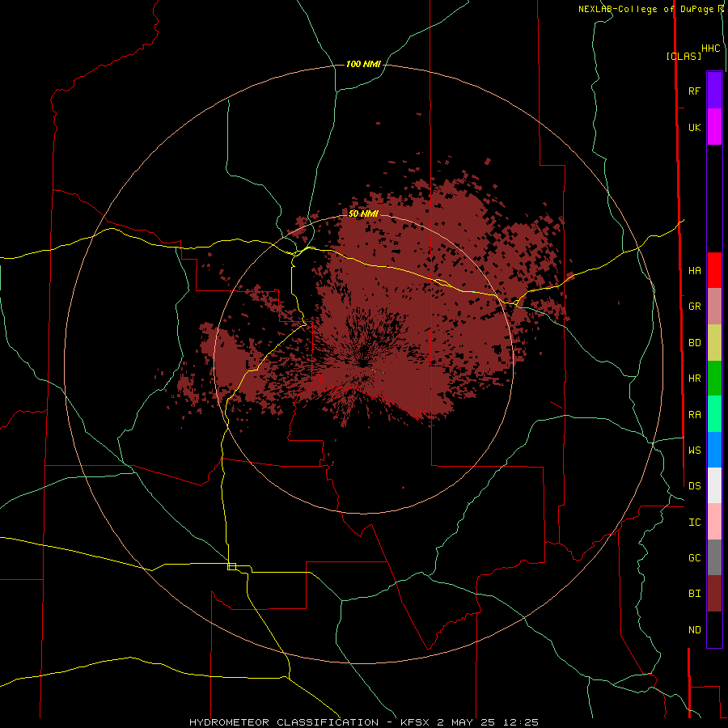Image resolution: width=728 pixels, height=728 pixels.
Task: Click the DS white legend swatch
Action: point(714,485)
